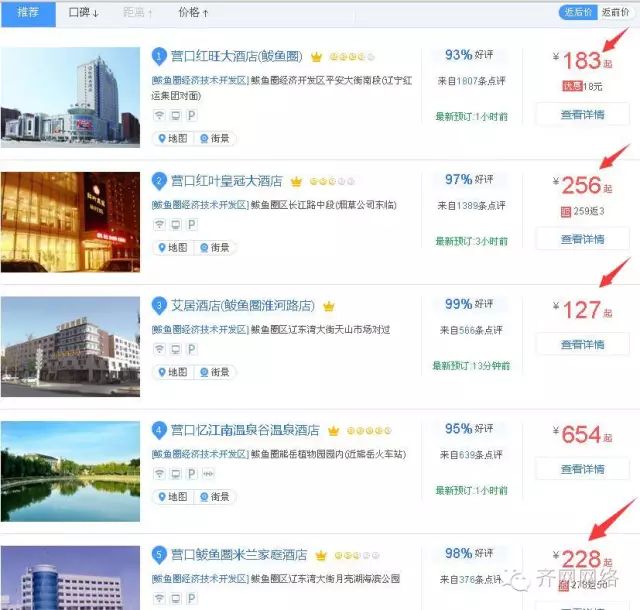Click the star rating of 营口忆江南温泉谷温泉酒店
Image resolution: width=640 pixels, height=610 pixels.
pos(369,430)
